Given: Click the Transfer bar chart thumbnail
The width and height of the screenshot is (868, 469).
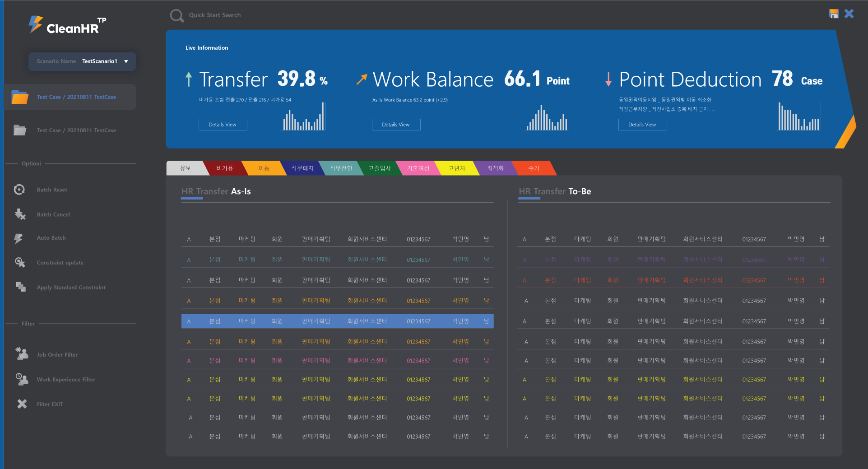Looking at the screenshot, I should 304,116.
